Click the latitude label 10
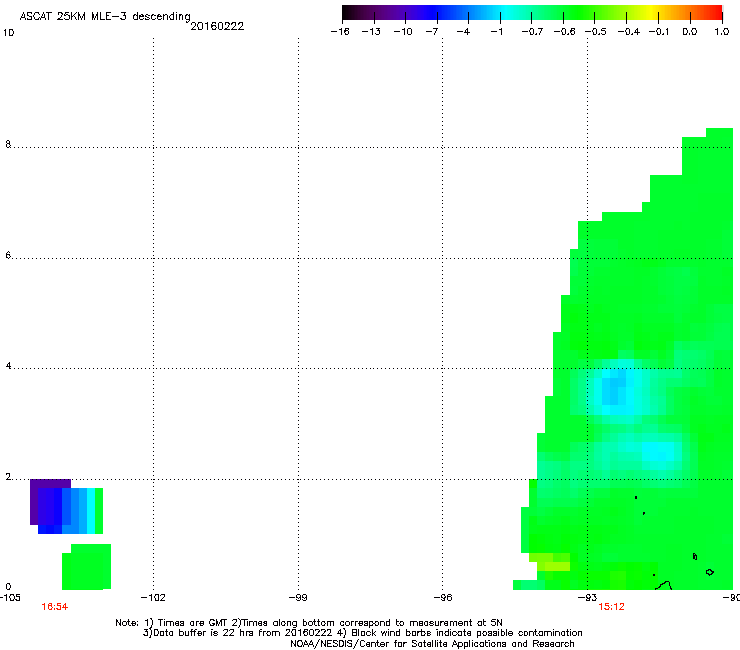740x650 pixels. point(8,33)
